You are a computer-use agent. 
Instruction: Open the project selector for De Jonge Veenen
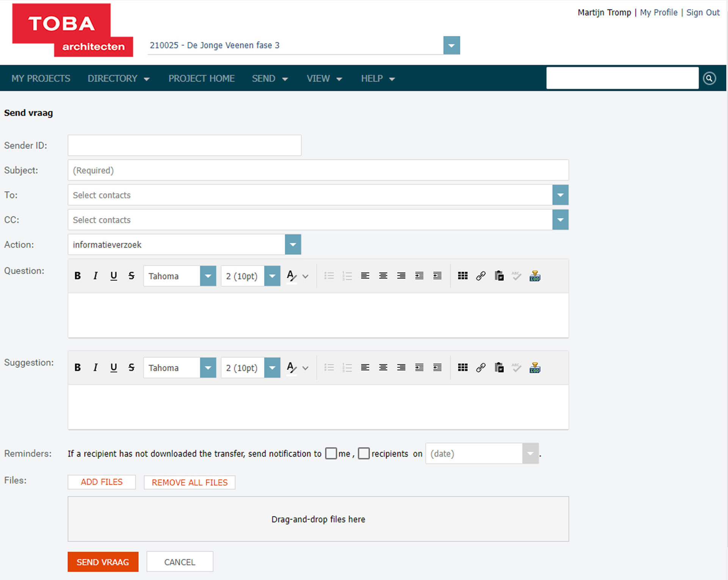(x=451, y=45)
